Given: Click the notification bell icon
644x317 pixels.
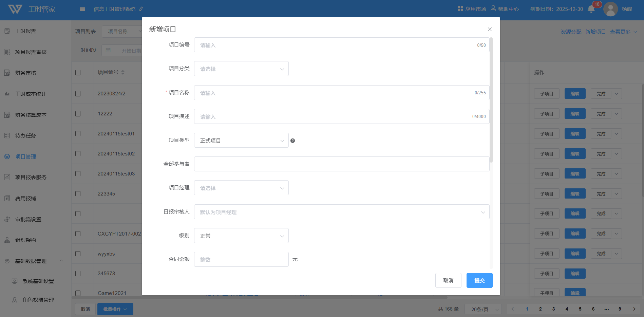Looking at the screenshot, I should [591, 9].
